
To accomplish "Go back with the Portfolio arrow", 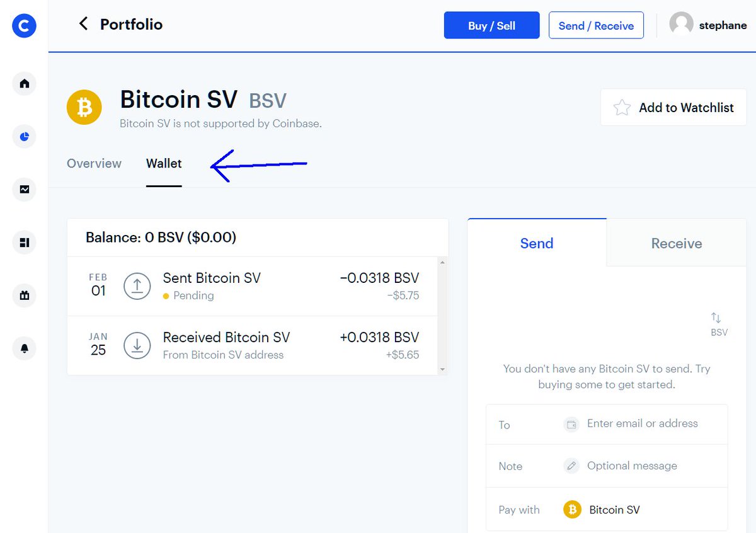I will click(83, 24).
